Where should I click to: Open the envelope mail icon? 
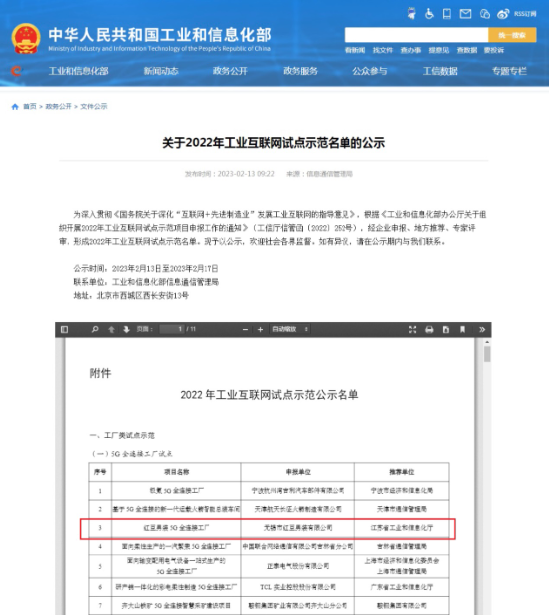click(465, 14)
